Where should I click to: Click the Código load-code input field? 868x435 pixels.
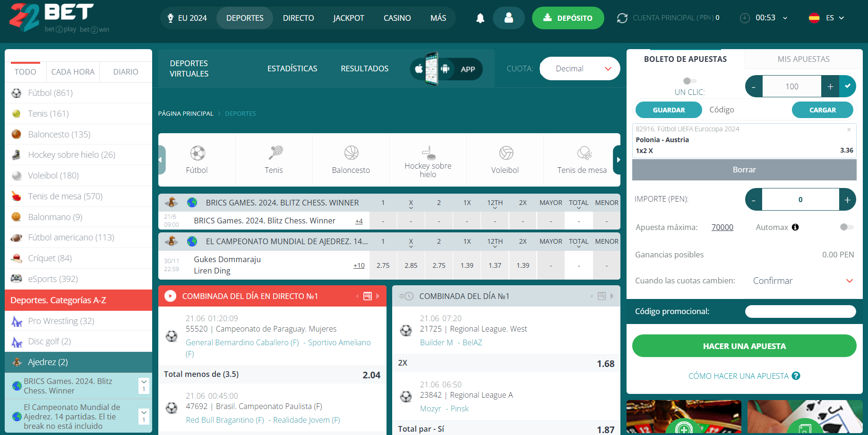pyautogui.click(x=747, y=110)
